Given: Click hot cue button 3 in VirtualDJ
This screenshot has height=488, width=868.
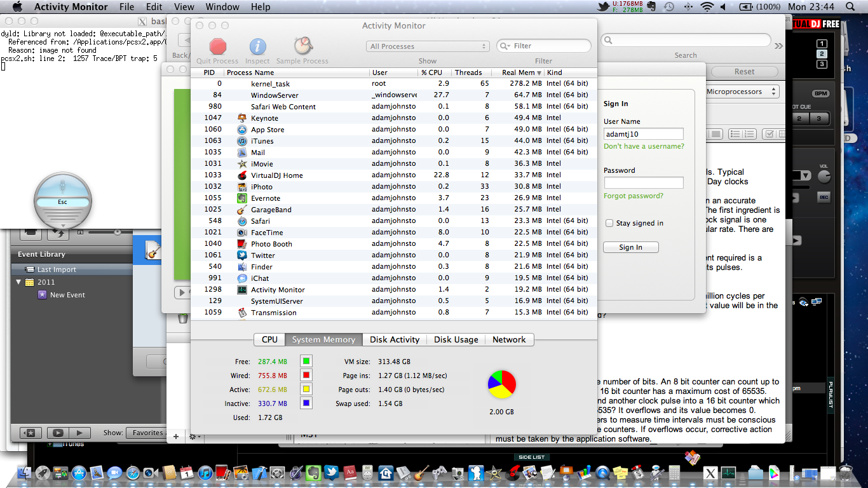Looking at the screenshot, I should [819, 119].
